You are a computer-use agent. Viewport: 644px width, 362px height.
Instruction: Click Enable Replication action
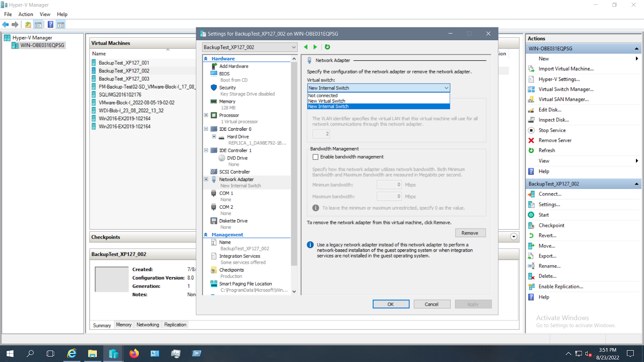click(561, 286)
